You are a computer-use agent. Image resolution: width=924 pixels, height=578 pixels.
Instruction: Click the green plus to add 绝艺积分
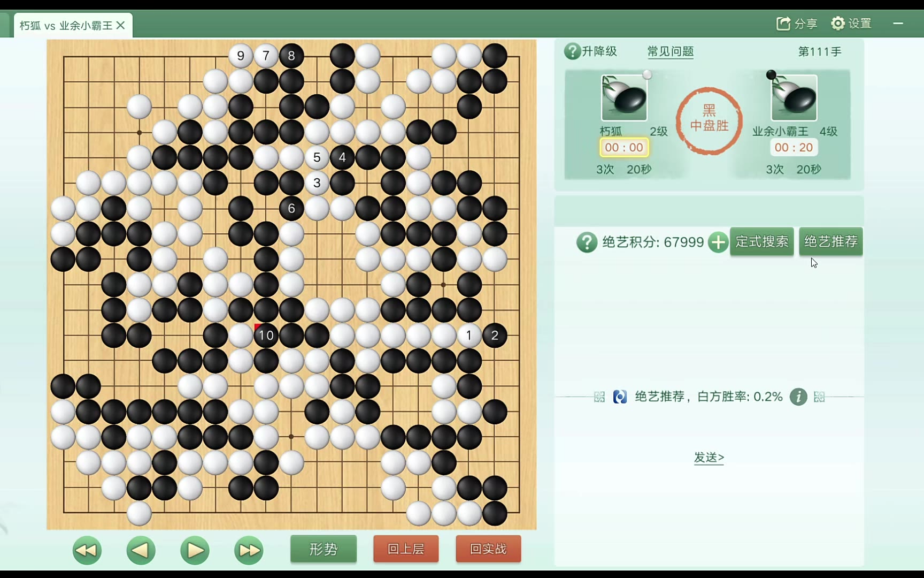718,242
